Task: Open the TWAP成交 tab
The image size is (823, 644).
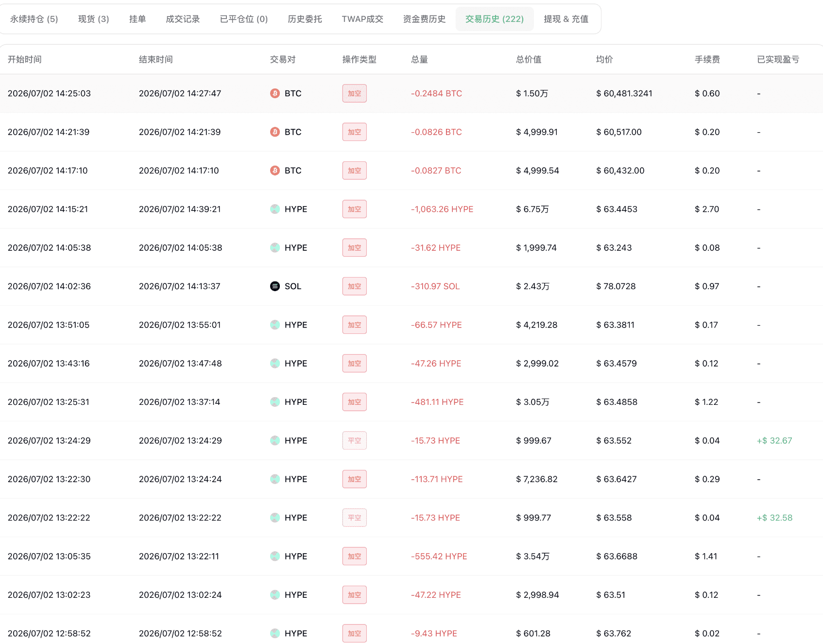Action: (362, 19)
